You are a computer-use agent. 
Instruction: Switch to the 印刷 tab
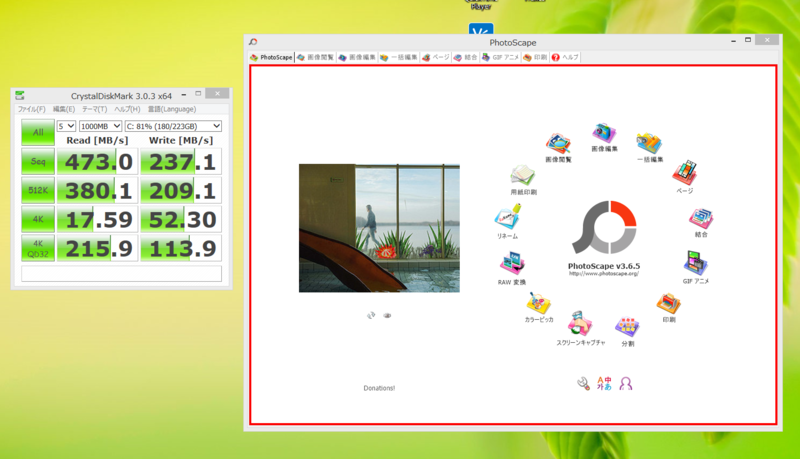coord(535,57)
